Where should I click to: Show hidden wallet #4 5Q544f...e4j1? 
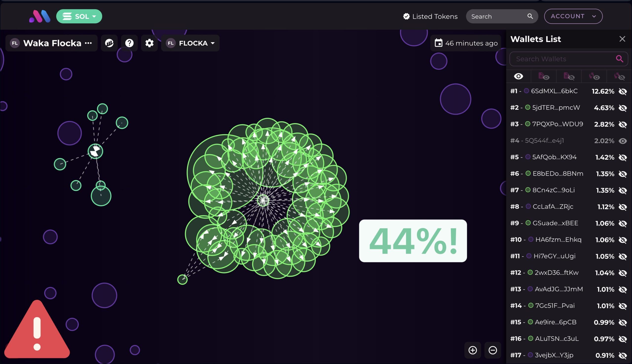point(623,141)
